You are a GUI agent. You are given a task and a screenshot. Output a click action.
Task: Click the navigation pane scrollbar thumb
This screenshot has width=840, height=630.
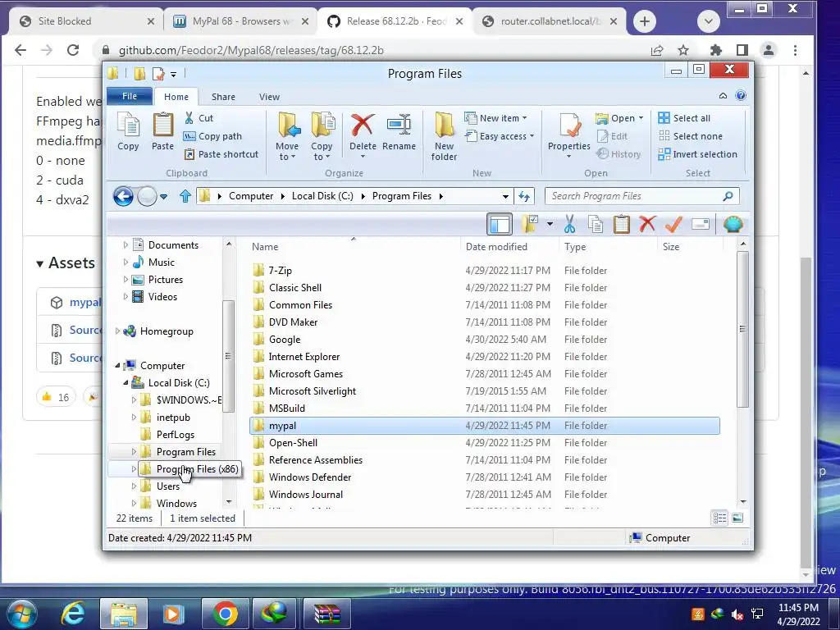[228, 356]
